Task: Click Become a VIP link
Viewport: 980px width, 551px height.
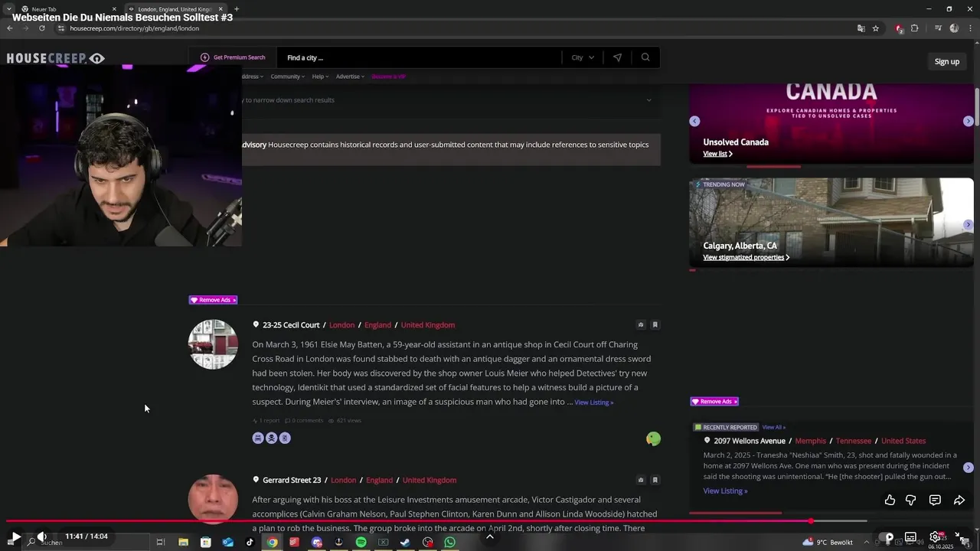Action: tap(388, 77)
